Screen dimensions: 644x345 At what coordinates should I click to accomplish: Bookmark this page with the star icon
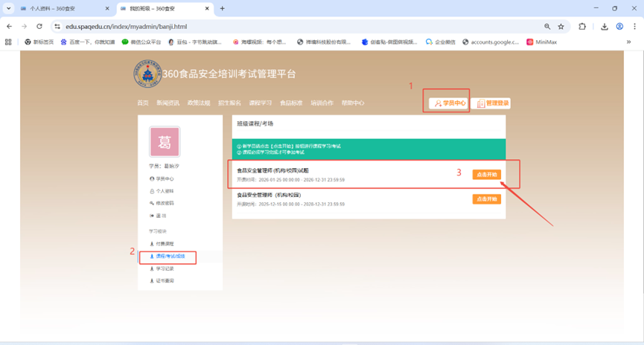tap(561, 26)
